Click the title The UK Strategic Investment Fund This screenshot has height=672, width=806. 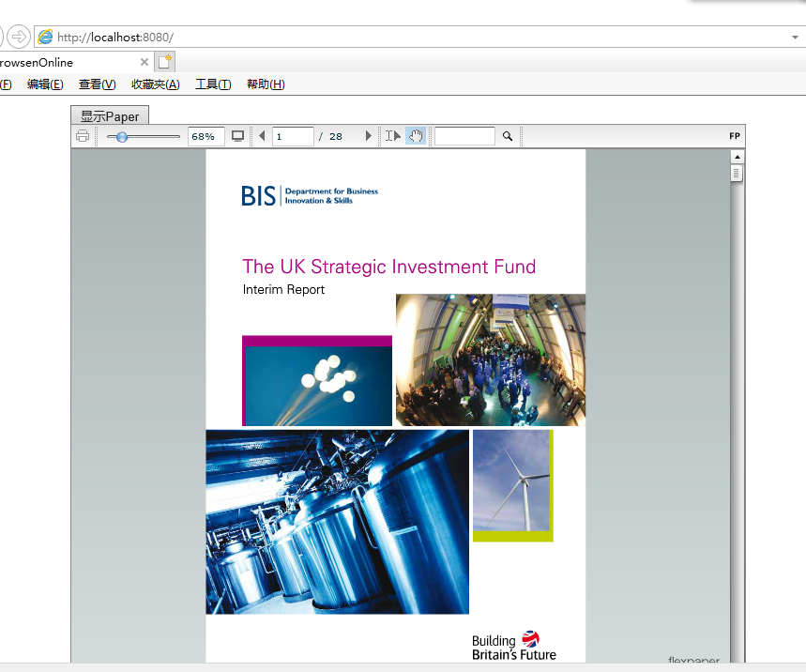pyautogui.click(x=389, y=267)
